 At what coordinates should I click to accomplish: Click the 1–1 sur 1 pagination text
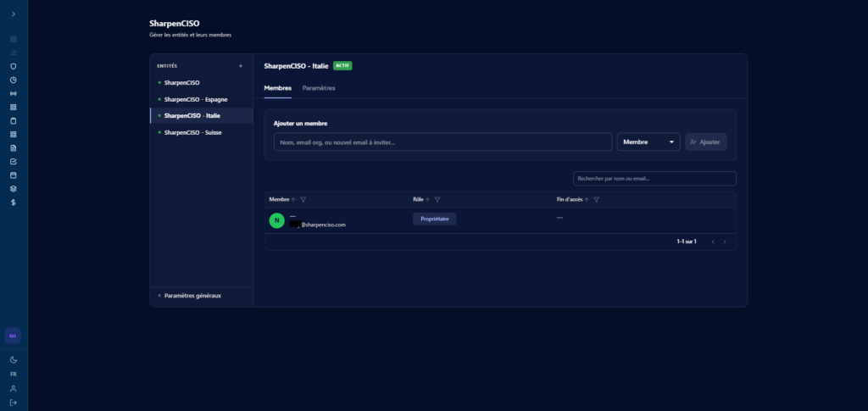[x=687, y=242]
